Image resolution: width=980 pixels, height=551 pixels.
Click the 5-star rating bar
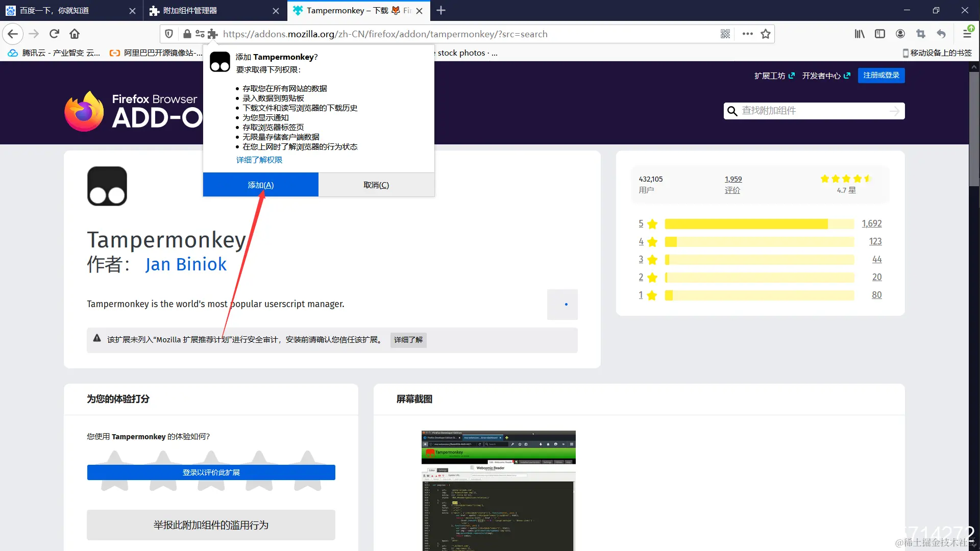[759, 223]
